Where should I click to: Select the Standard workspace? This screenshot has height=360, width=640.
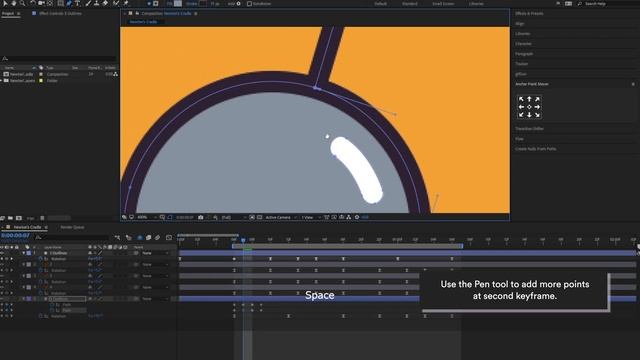point(409,4)
